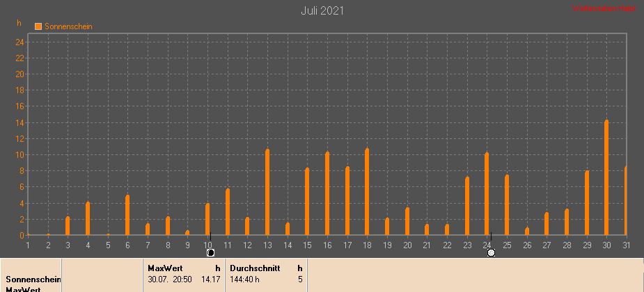This screenshot has height=292, width=644.
Task: Click the maximum value 14.17
Action: 212,279
